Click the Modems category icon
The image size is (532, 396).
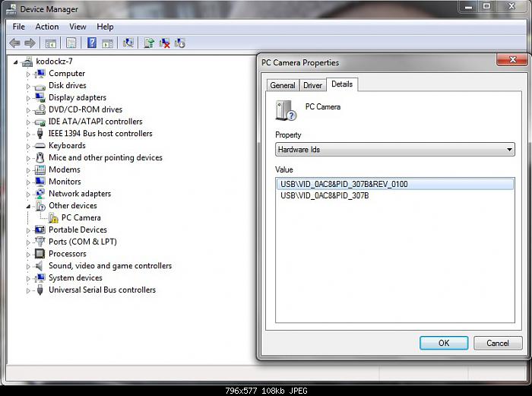[x=40, y=169]
